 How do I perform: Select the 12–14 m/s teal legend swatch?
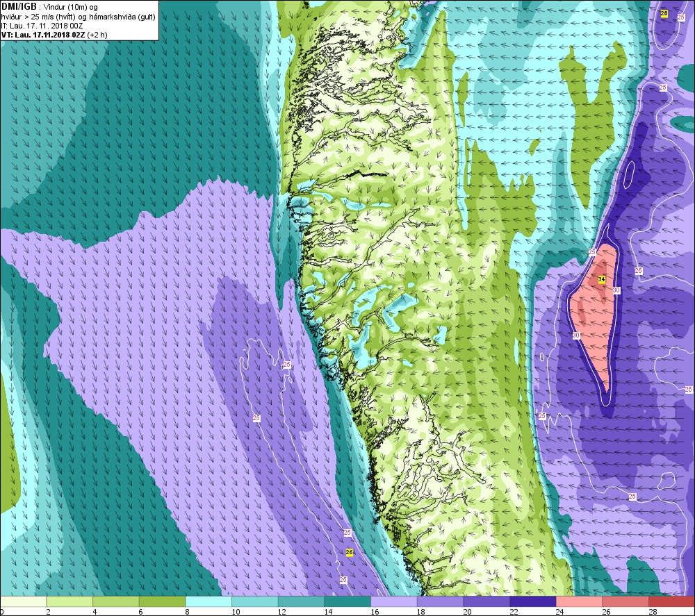(x=301, y=601)
